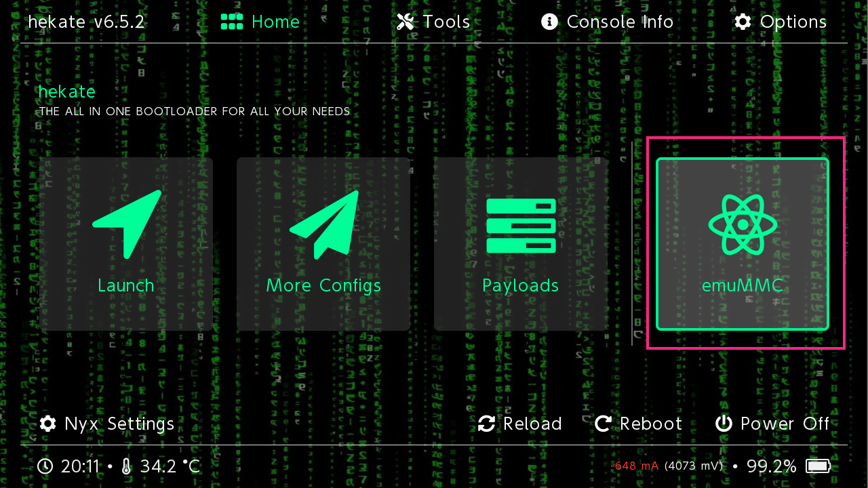868x488 pixels.
Task: Open the Tools tab
Action: [x=433, y=22]
